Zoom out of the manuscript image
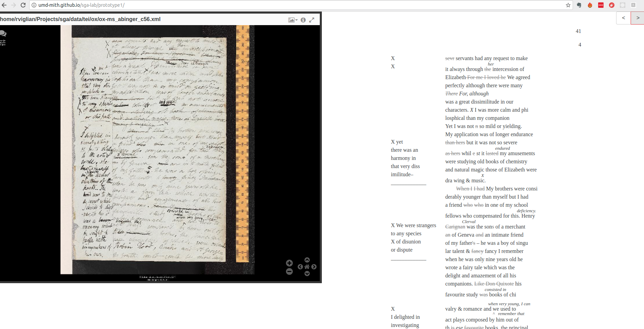Viewport: 644px width, 329px height. coord(289,271)
